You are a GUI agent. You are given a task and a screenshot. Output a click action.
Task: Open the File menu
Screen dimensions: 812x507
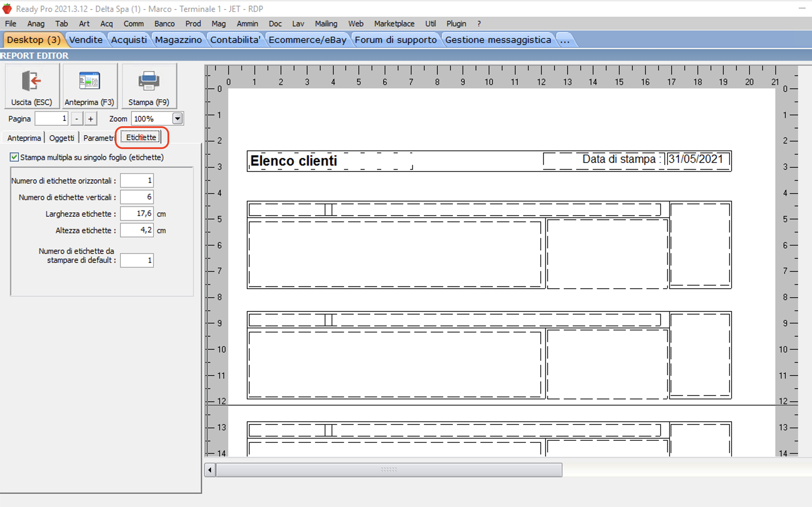click(x=11, y=23)
